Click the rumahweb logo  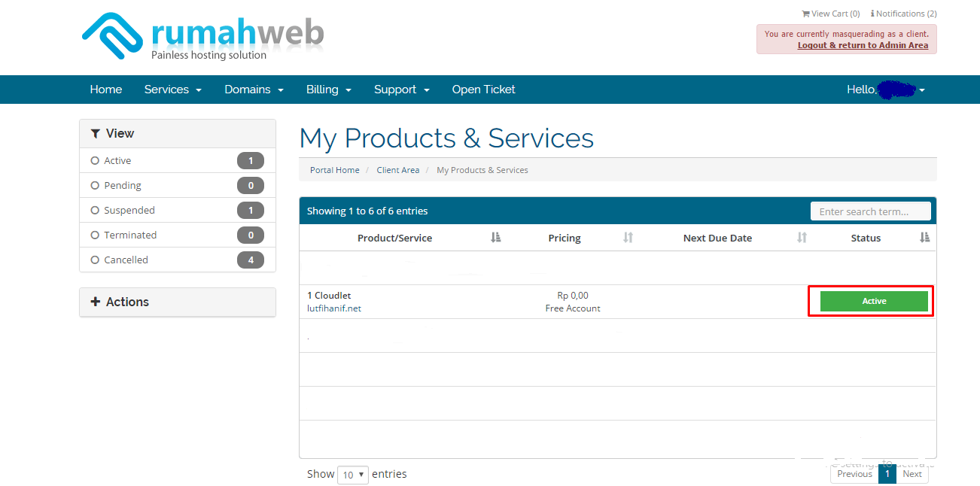202,36
